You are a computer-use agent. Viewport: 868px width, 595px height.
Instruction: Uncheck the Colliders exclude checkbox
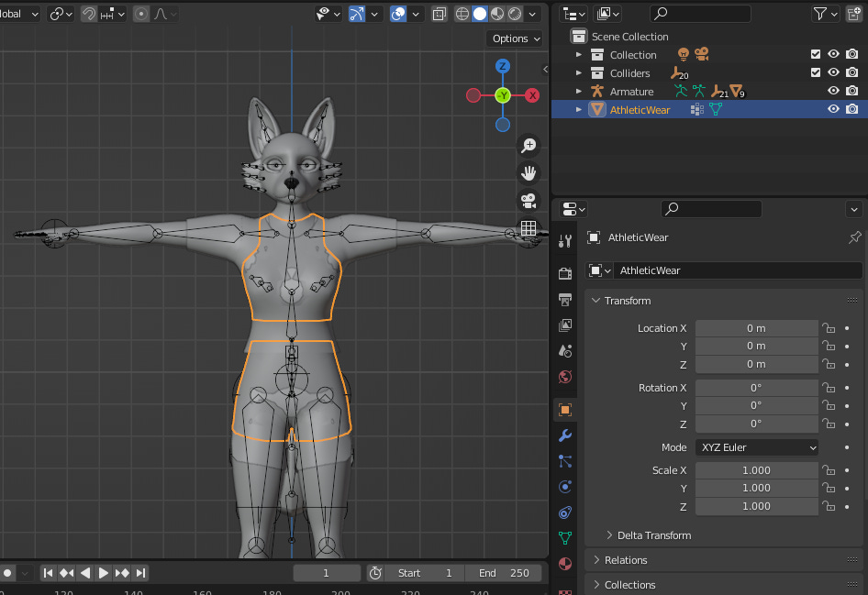(816, 72)
